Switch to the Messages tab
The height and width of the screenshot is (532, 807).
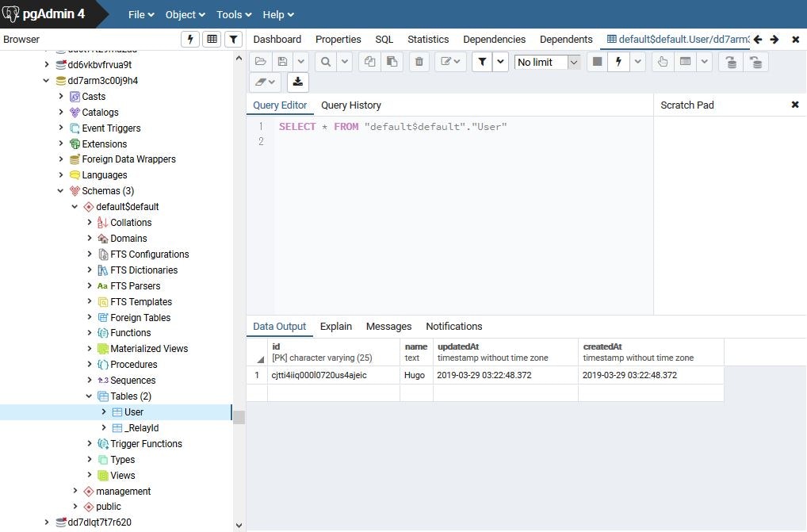tap(388, 326)
